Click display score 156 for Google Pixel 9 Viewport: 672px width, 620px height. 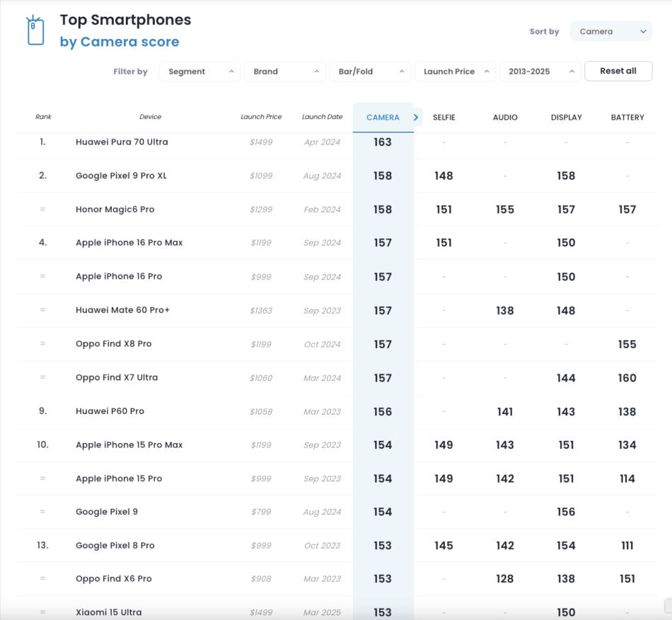click(566, 512)
